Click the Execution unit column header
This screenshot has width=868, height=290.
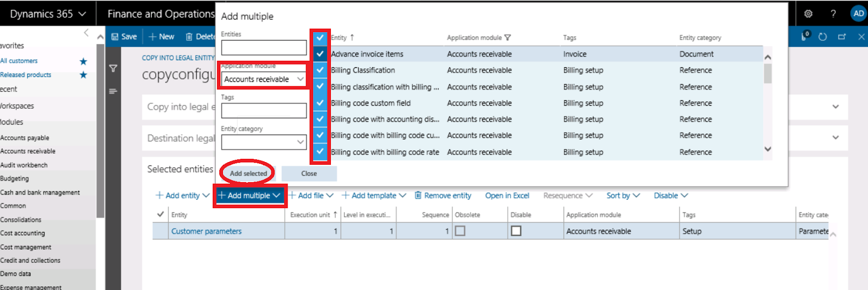pos(313,215)
